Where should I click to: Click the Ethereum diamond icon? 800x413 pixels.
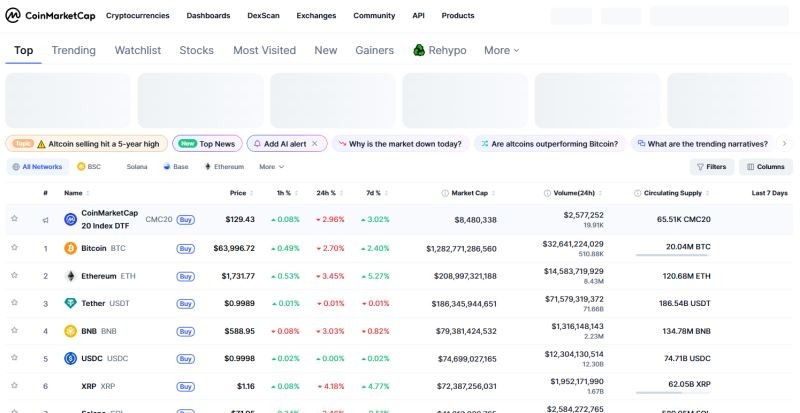pyautogui.click(x=70, y=276)
